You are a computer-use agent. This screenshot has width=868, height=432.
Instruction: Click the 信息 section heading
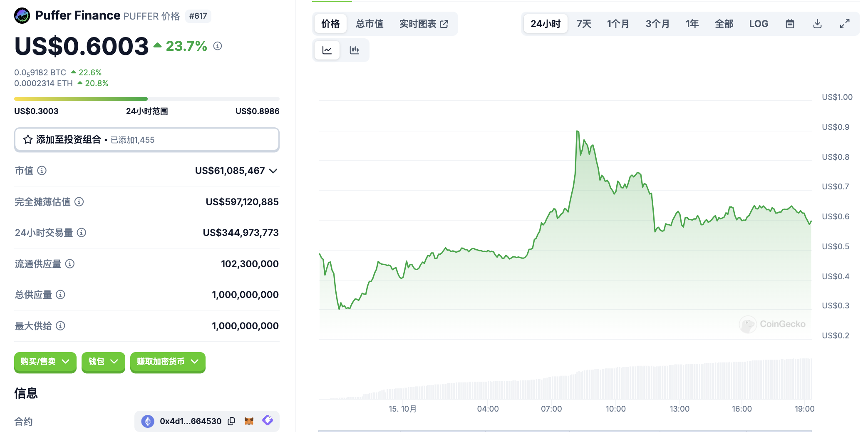click(26, 393)
